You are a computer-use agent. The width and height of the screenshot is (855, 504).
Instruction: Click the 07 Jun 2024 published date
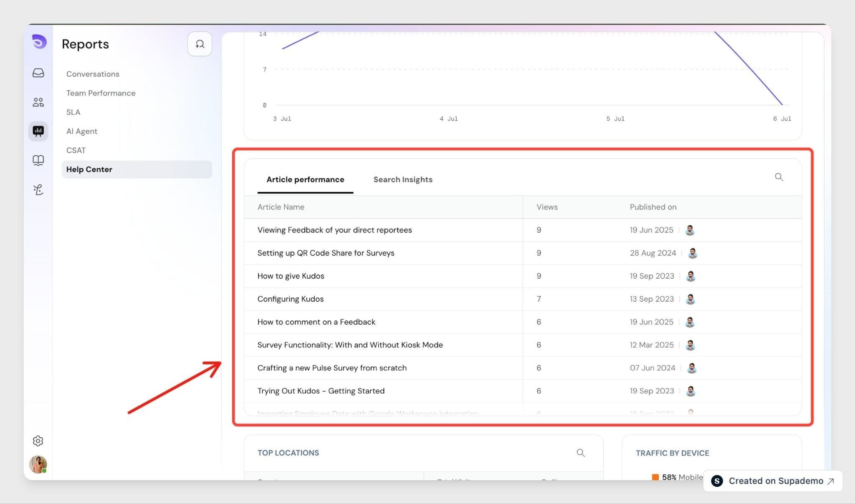653,368
